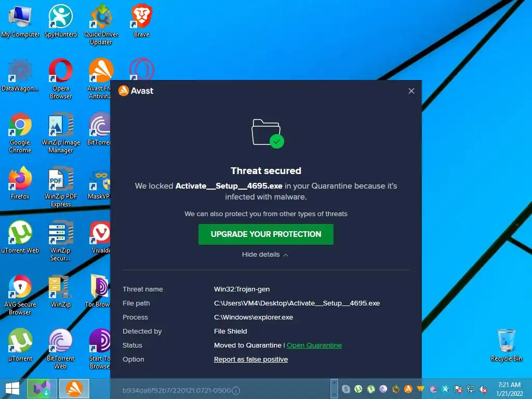Click Visual Studio installer taskbar button
The width and height of the screenshot is (532, 399).
(x=42, y=389)
